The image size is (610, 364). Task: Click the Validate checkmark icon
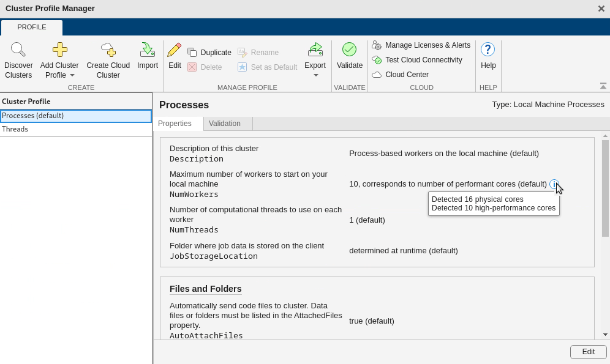click(x=349, y=50)
